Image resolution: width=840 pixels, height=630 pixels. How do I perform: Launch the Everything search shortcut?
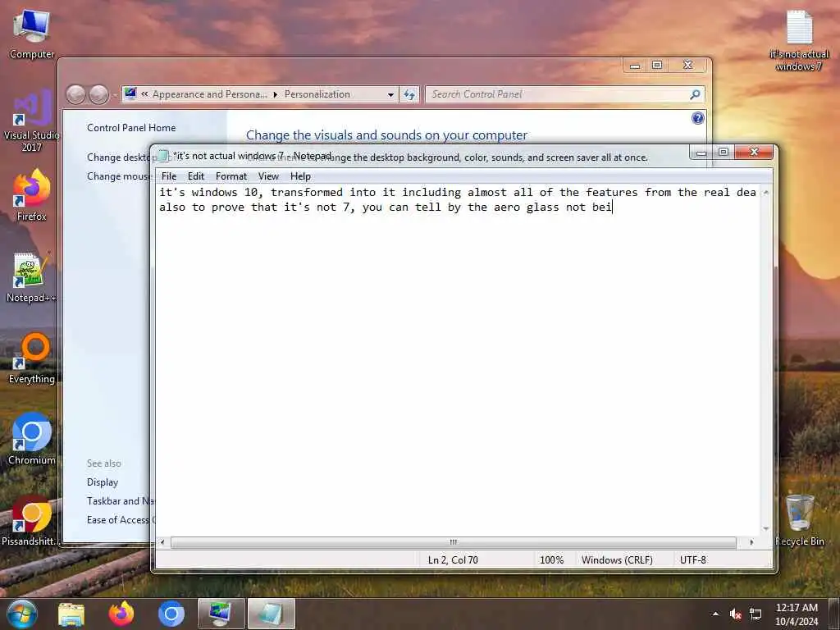(31, 358)
